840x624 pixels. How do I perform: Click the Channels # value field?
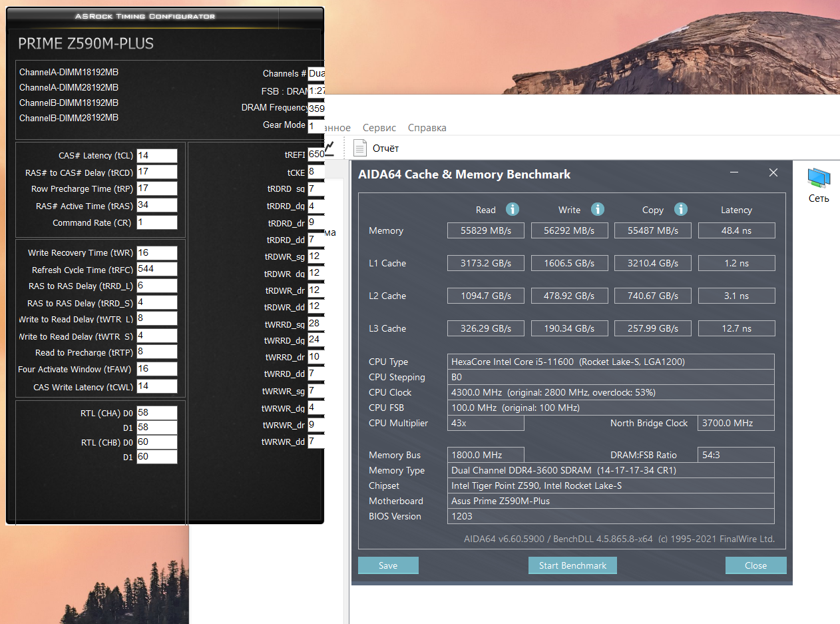pyautogui.click(x=316, y=73)
